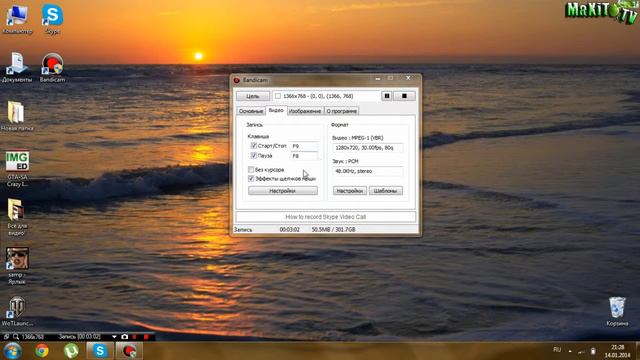Click the Компьютер desktop icon
The width and height of the screenshot is (640, 360).
click(17, 18)
